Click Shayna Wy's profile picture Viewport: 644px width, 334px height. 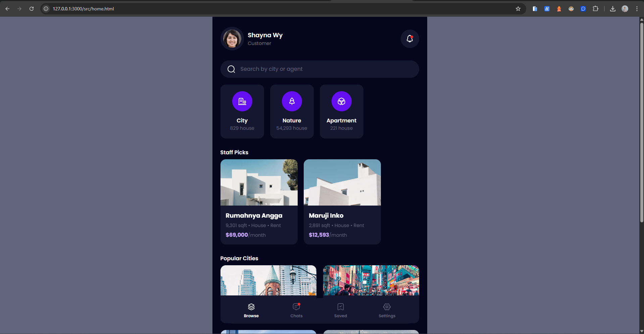click(x=232, y=38)
